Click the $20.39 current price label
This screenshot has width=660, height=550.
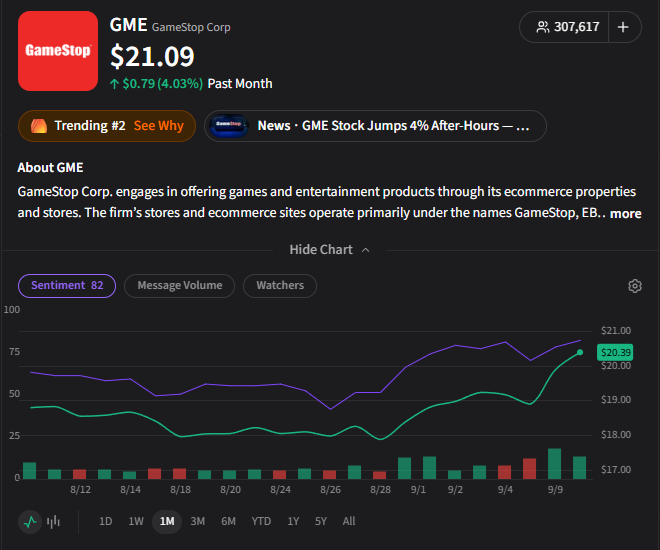point(615,353)
